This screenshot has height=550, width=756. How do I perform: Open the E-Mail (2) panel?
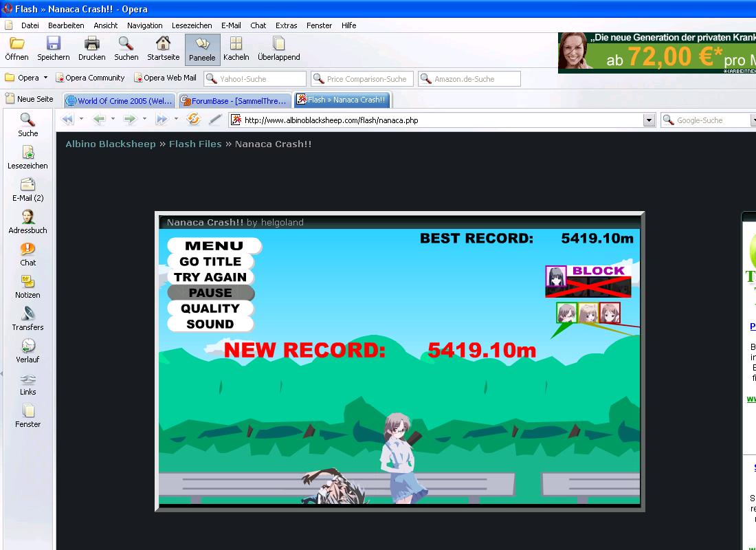[27, 190]
